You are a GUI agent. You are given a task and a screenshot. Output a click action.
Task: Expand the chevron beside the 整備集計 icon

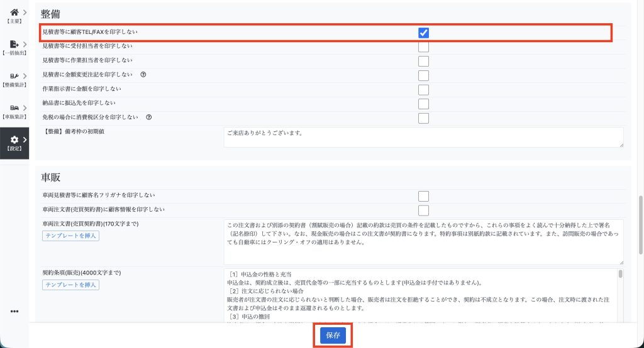25,77
